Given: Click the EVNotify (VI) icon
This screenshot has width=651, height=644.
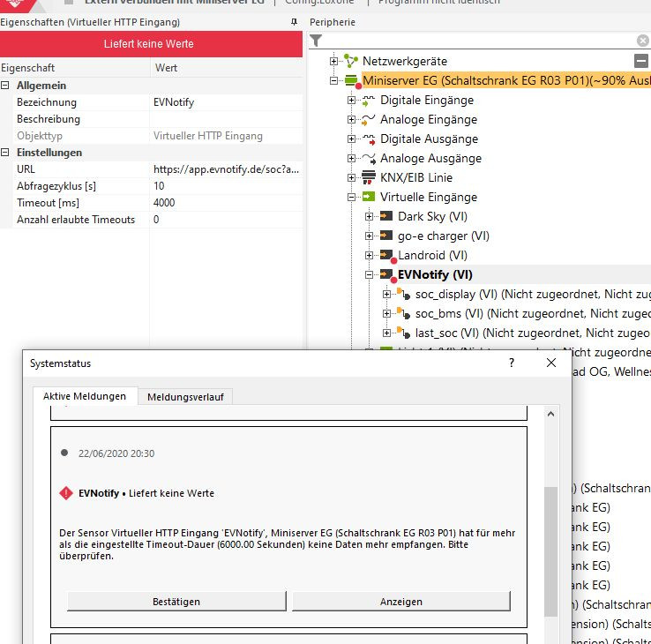Looking at the screenshot, I should (387, 275).
